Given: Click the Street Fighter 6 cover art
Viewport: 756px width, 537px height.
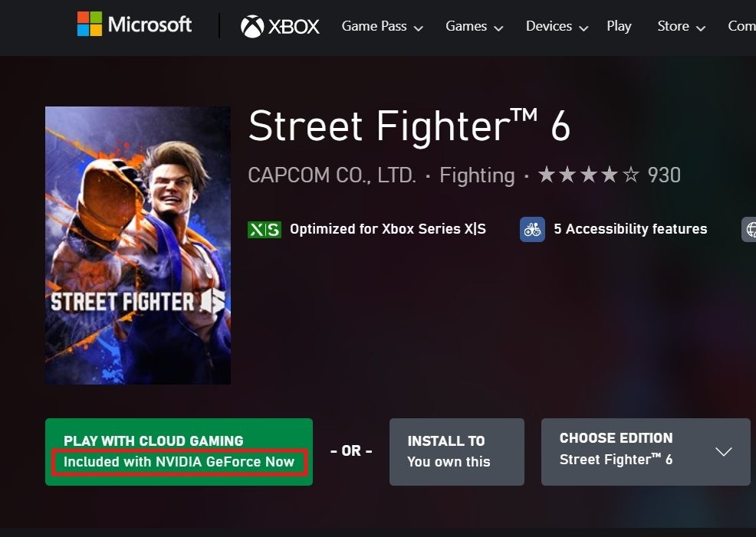Looking at the screenshot, I should pos(138,245).
